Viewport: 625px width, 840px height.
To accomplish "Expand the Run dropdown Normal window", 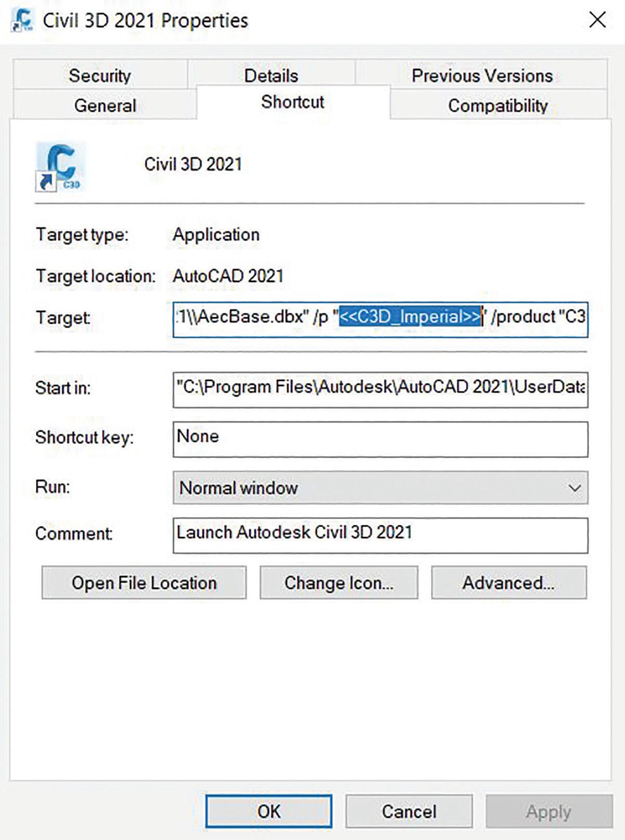I will pos(380,488).
